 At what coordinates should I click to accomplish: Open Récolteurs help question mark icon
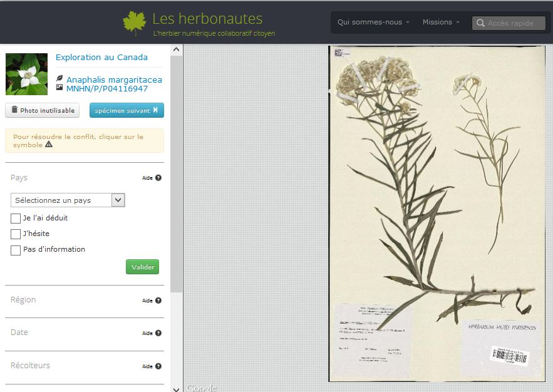point(158,366)
